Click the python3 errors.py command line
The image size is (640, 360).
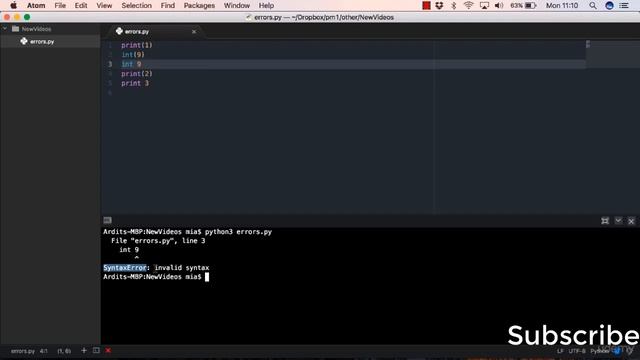pyautogui.click(x=238, y=231)
